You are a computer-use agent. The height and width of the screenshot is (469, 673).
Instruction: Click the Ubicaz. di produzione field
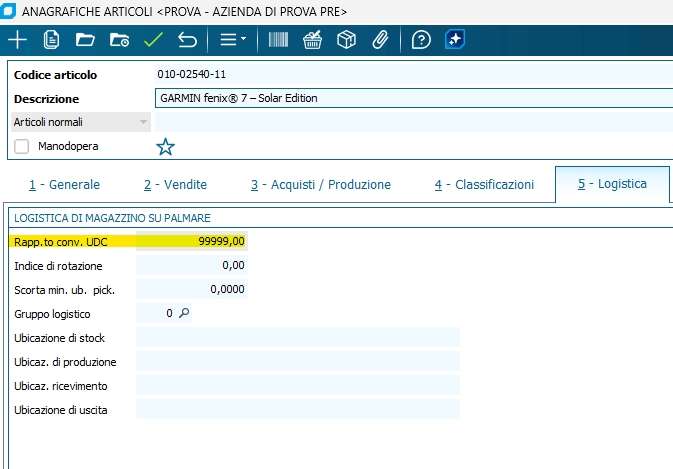point(298,361)
